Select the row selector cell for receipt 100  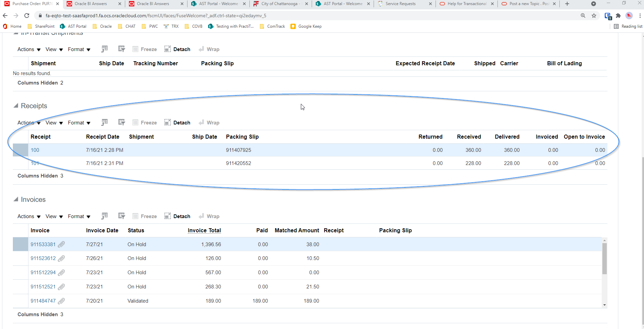point(20,150)
